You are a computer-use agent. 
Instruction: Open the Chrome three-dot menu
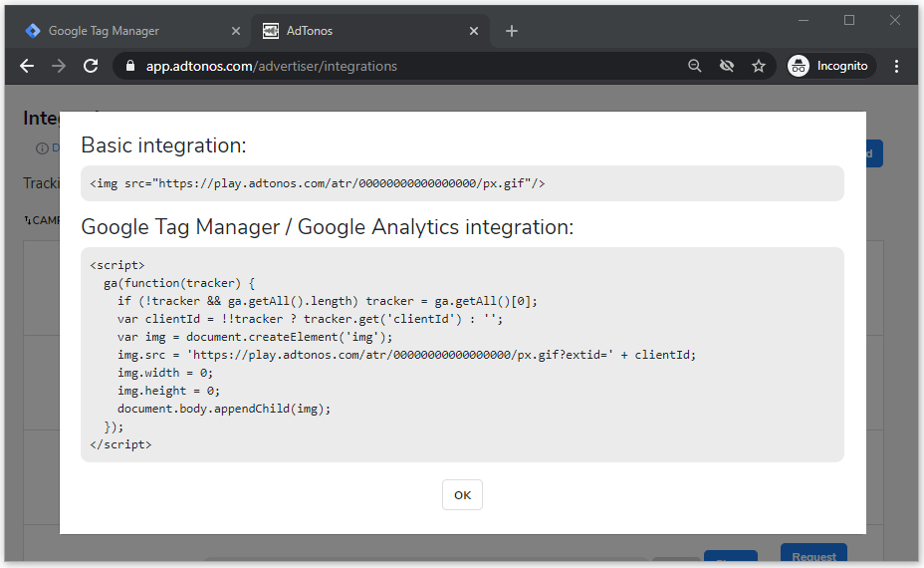coord(896,66)
